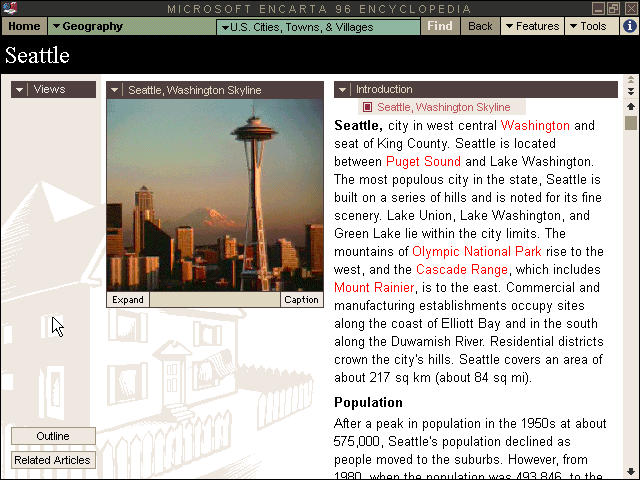Click the double down arrow above the scrollbar

click(631, 91)
